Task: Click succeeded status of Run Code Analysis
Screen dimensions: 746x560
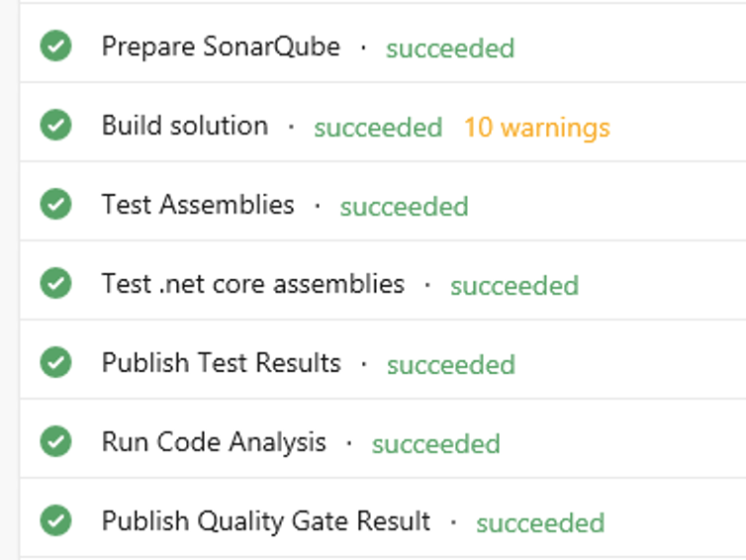Action: point(435,444)
